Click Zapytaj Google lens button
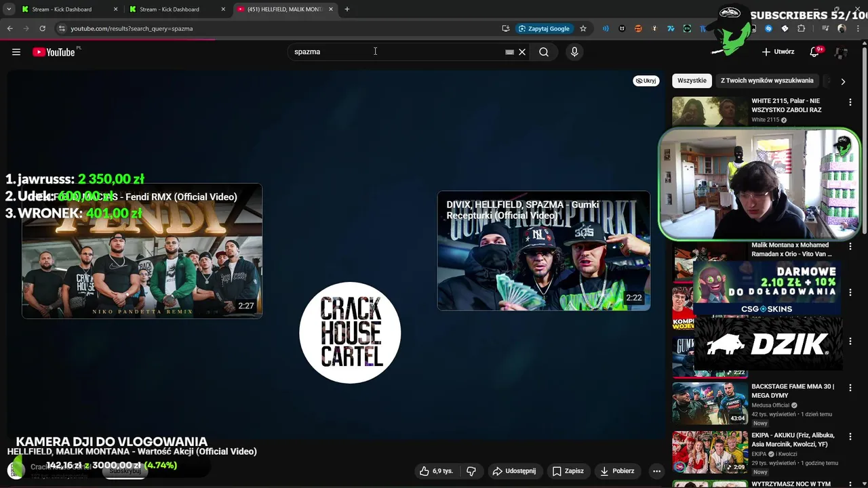Image resolution: width=868 pixels, height=488 pixels. [544, 28]
